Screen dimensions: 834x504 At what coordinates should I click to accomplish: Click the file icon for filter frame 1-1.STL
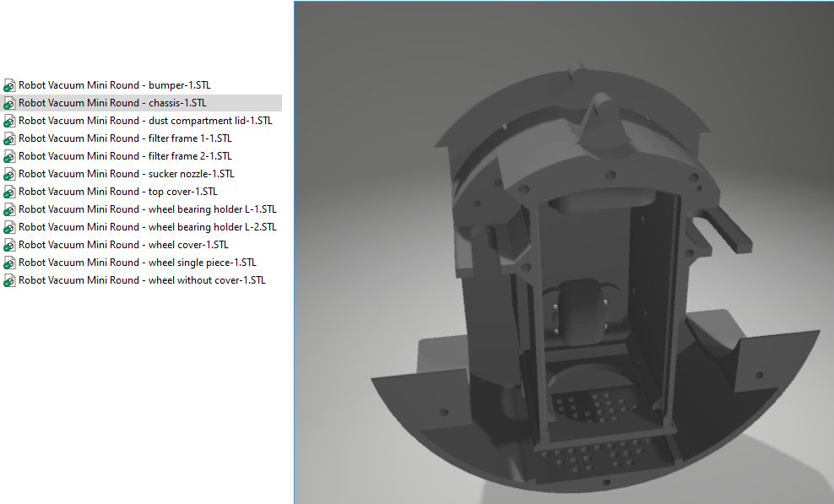[10, 138]
